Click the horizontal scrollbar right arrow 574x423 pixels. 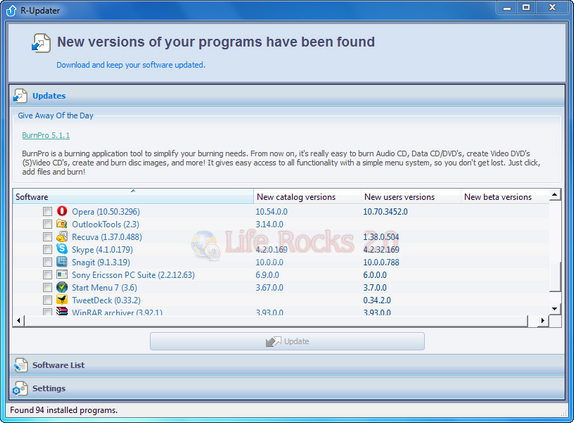coord(543,321)
